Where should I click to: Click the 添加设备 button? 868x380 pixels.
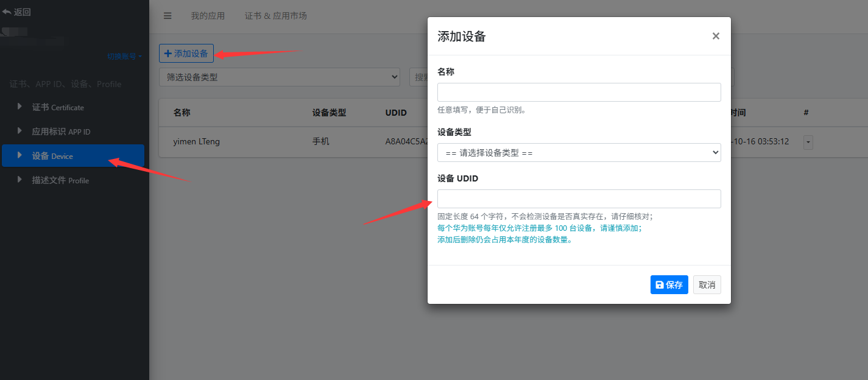(186, 54)
